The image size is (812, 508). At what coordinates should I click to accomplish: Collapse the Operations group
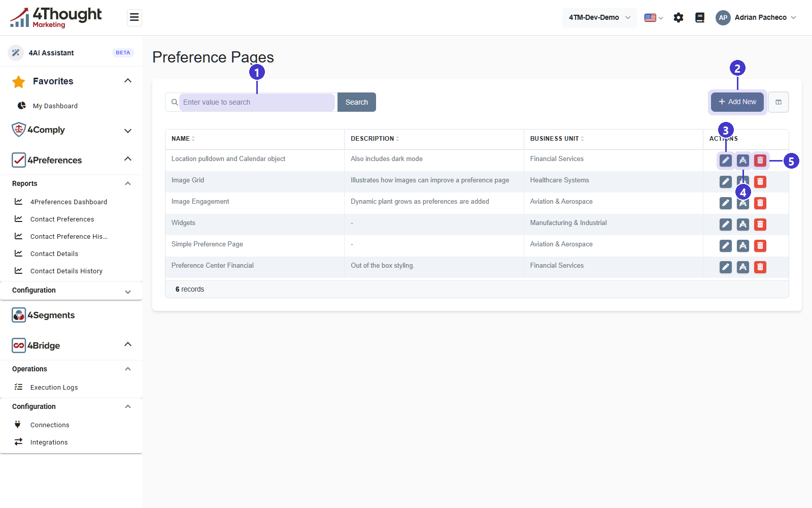click(128, 369)
